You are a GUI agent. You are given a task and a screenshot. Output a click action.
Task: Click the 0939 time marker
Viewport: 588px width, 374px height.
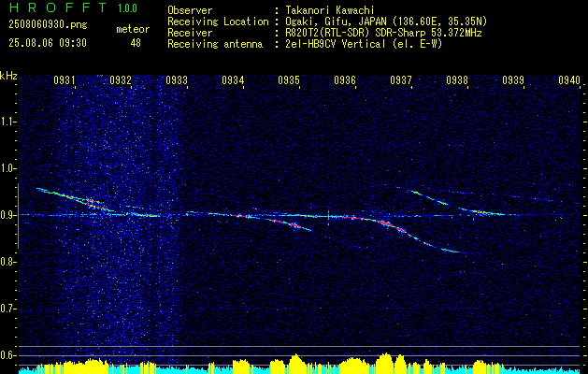pyautogui.click(x=513, y=79)
